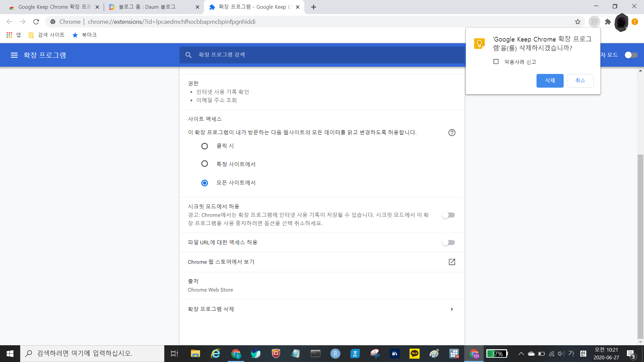
Task: Click the Google Keep extension toolbar icon
Action: click(x=594, y=22)
